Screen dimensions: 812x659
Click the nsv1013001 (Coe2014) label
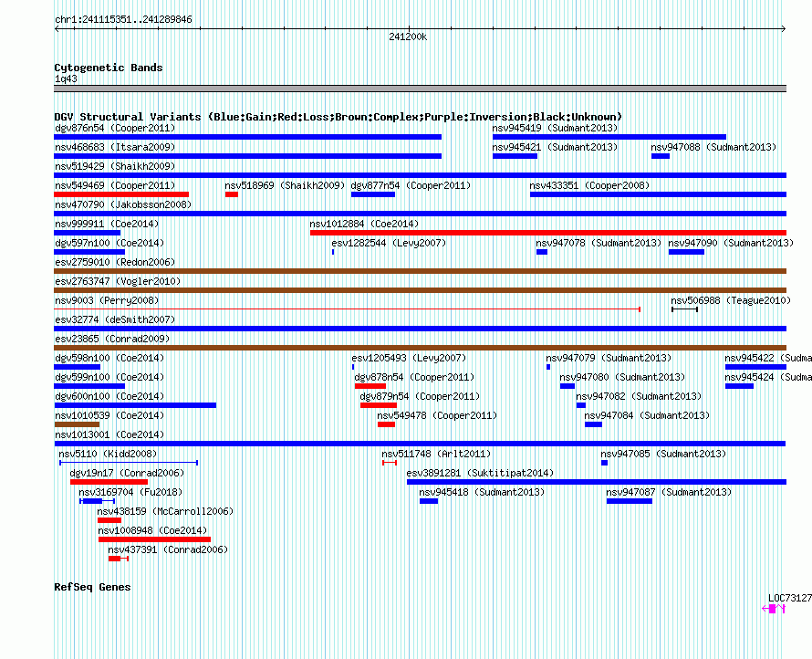pyautogui.click(x=109, y=434)
